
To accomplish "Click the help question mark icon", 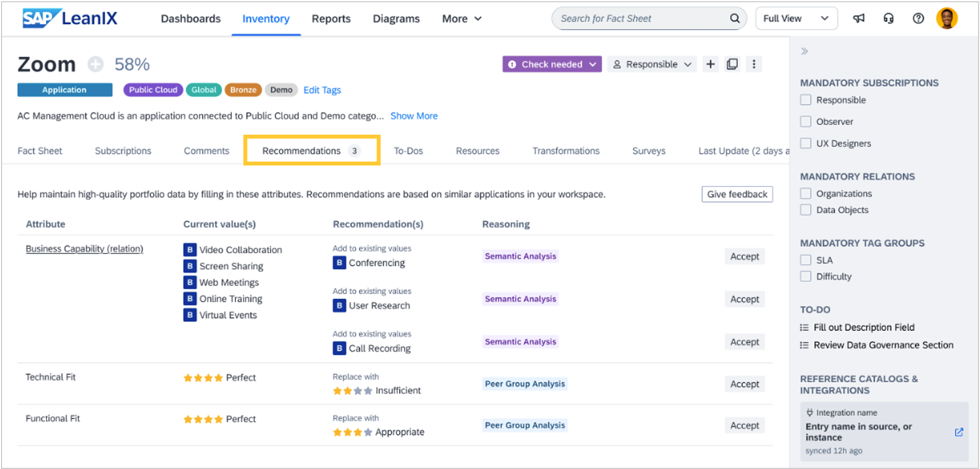I will 918,18.
